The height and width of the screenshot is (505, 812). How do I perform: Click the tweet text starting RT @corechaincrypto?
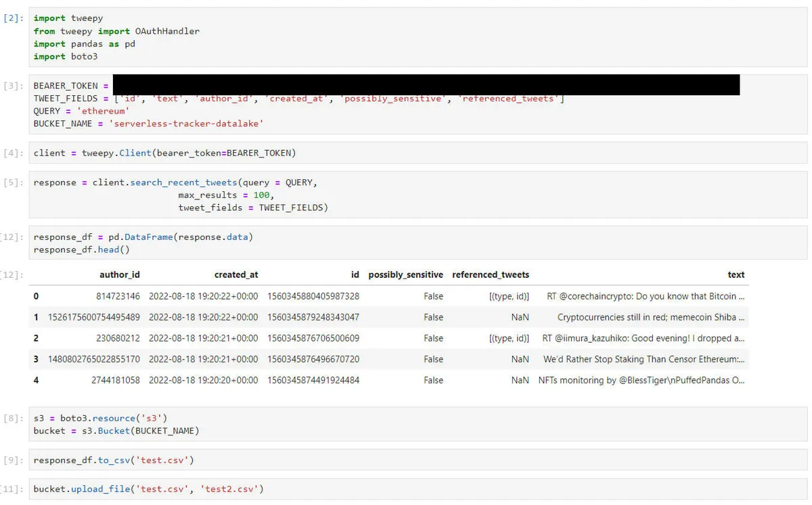click(646, 296)
